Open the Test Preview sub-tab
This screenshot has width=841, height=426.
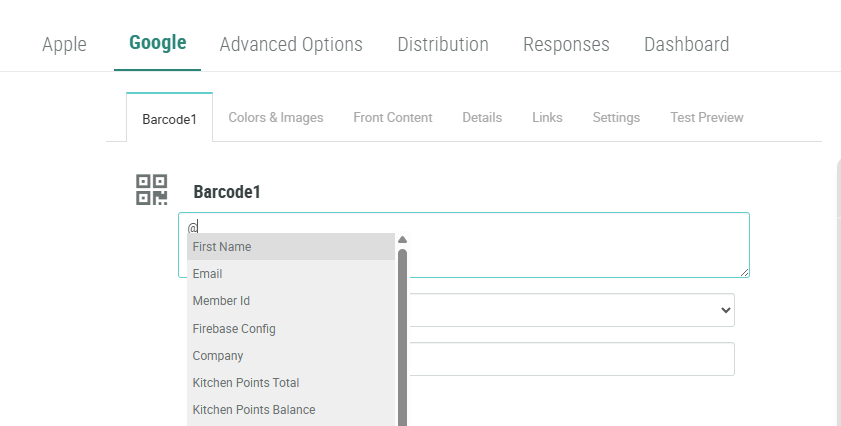[x=706, y=118]
